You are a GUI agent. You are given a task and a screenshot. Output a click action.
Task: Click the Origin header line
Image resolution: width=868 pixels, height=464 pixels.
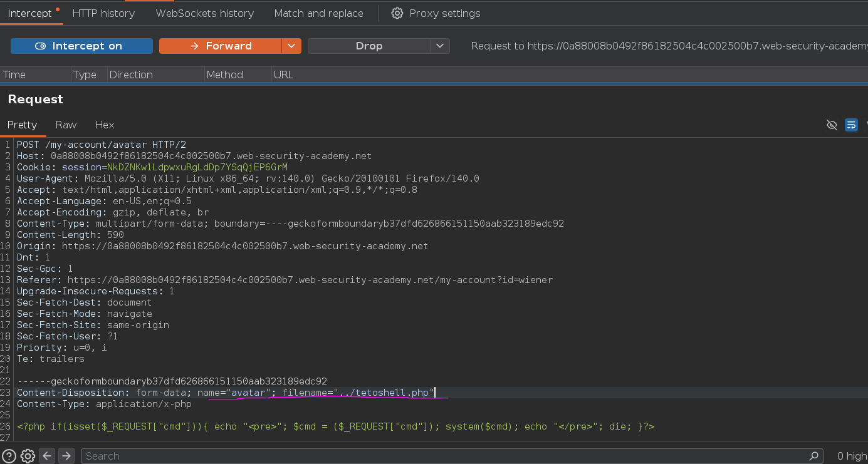[x=222, y=246]
